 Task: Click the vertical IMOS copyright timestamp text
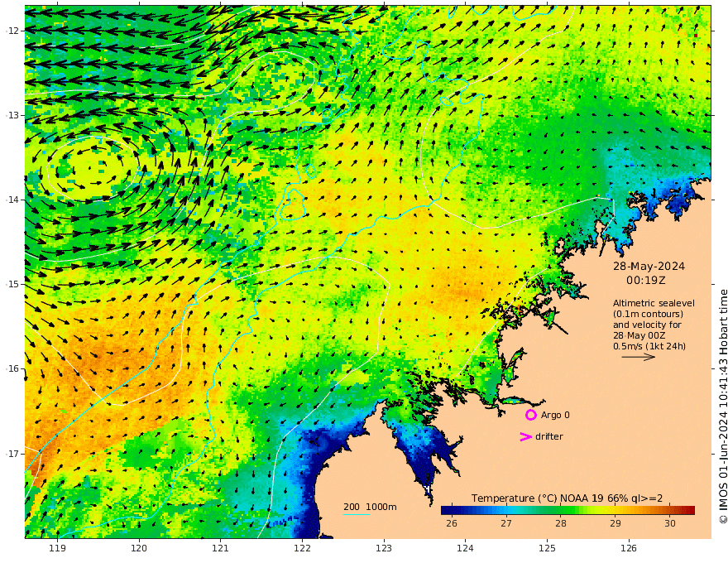tap(722, 407)
